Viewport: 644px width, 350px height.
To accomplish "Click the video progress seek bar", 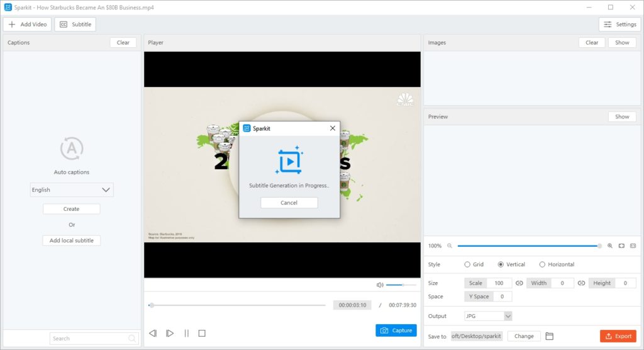I will tap(237, 305).
